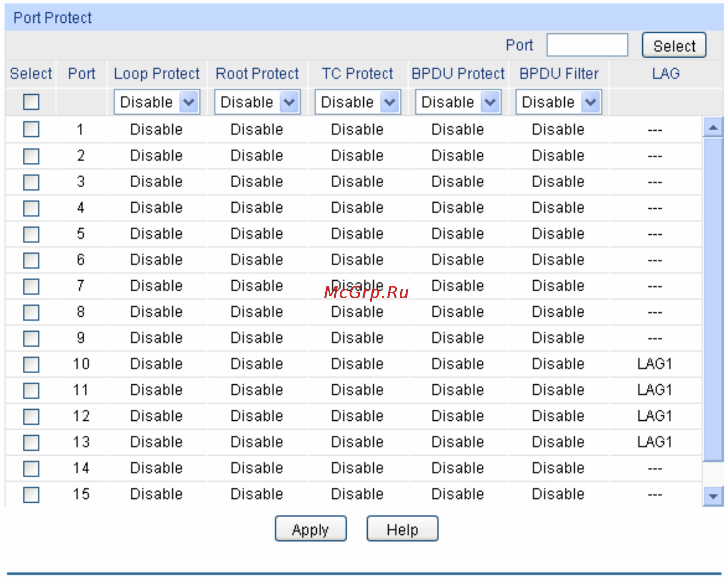This screenshot has width=728, height=584.
Task: Click port number 15 cell
Action: tap(81, 494)
